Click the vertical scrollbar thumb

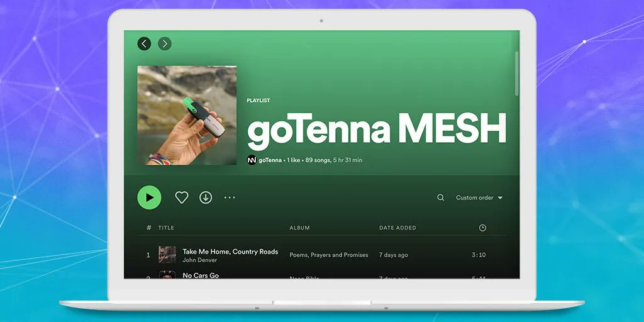[516, 74]
